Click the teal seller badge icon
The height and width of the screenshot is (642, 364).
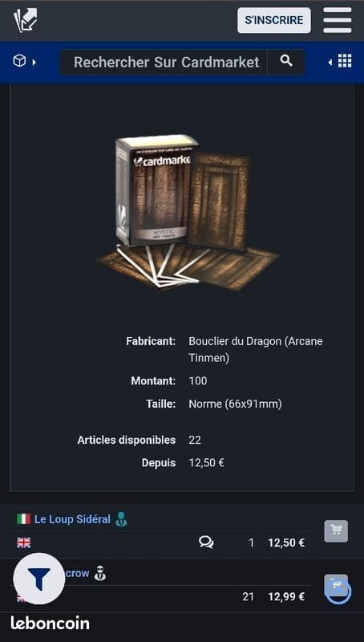tap(121, 519)
